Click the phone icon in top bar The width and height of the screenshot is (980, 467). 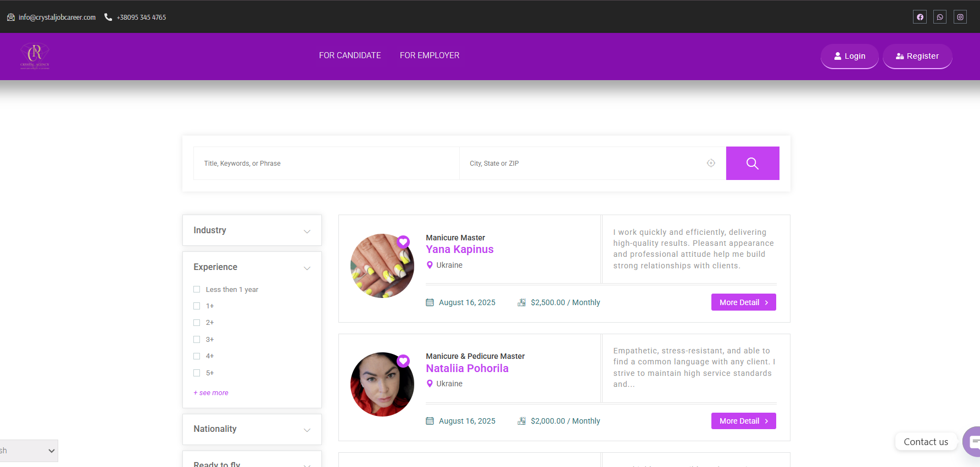pos(108,17)
